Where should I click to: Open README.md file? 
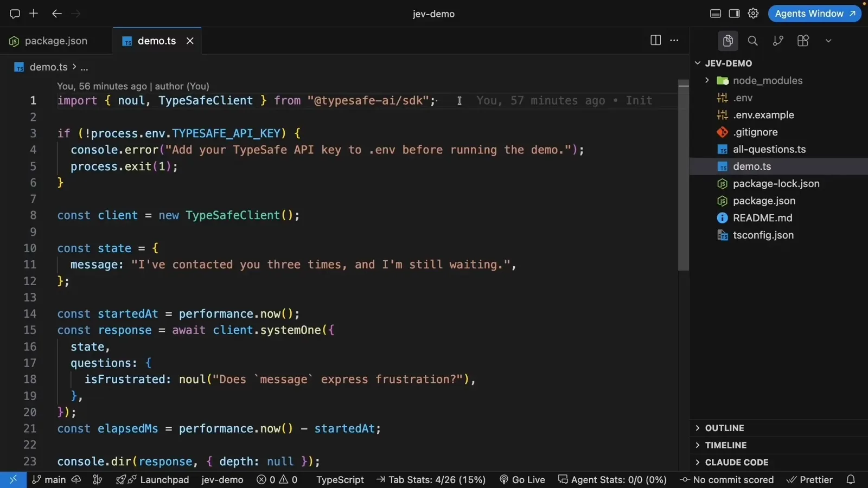point(778,218)
